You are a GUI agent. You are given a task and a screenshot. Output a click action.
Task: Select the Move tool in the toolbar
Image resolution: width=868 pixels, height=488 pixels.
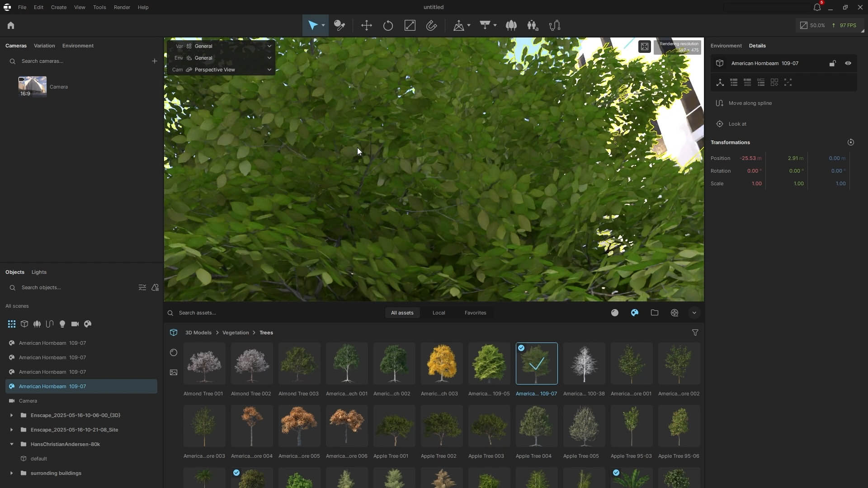(366, 26)
